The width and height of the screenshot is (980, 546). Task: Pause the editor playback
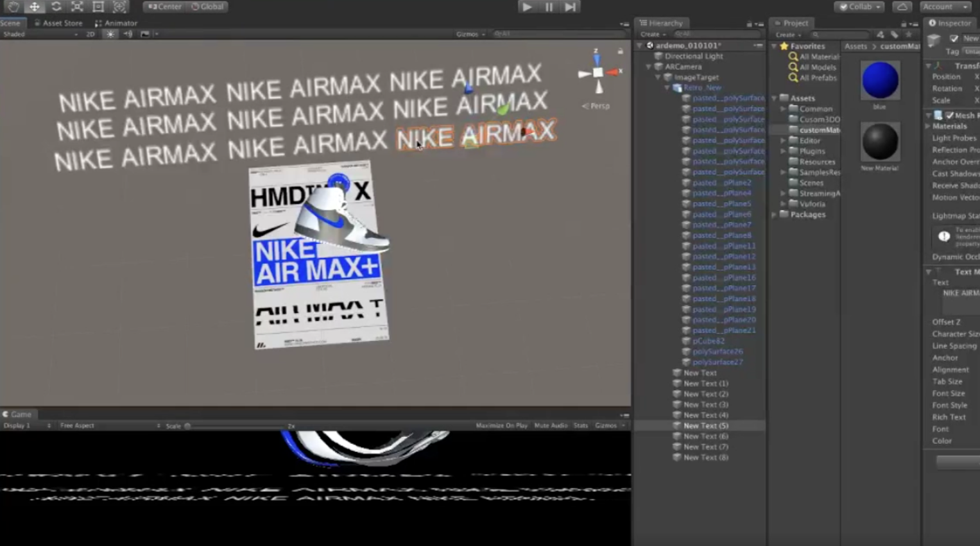tap(549, 7)
